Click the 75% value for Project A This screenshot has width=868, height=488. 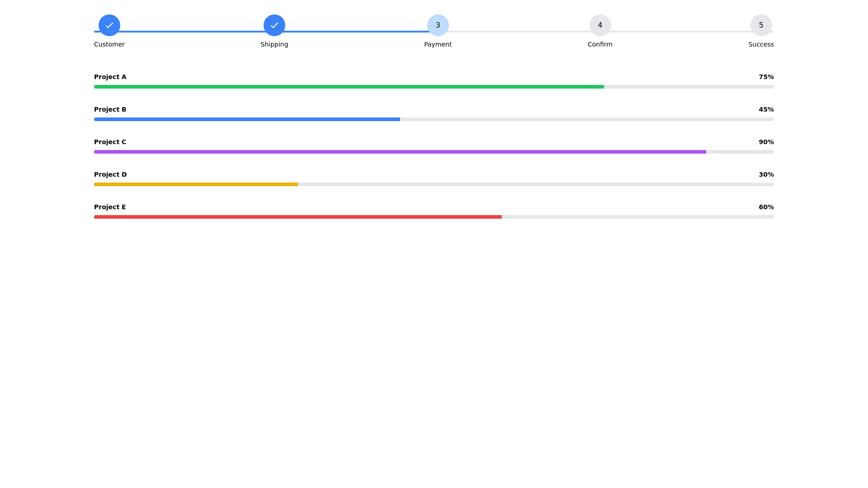point(766,77)
